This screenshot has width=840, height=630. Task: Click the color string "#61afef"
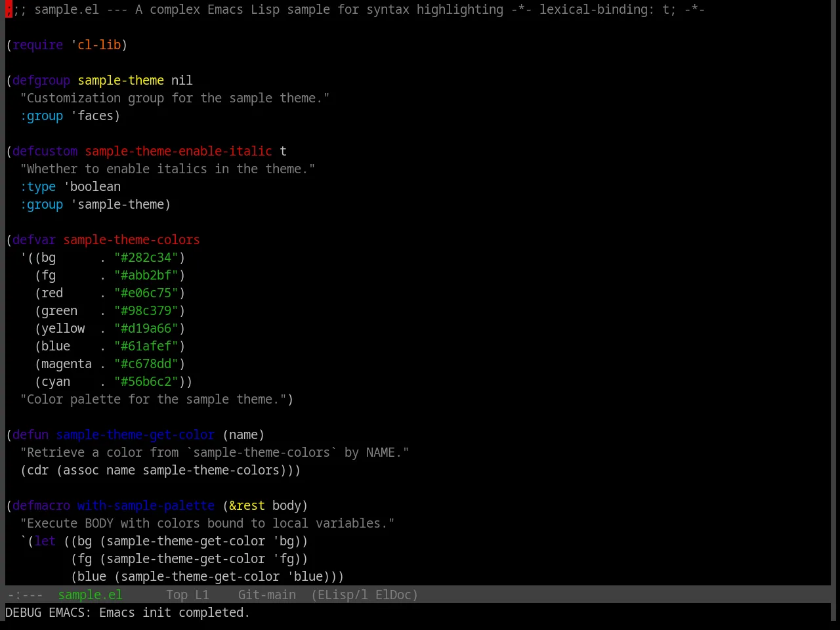click(x=146, y=346)
